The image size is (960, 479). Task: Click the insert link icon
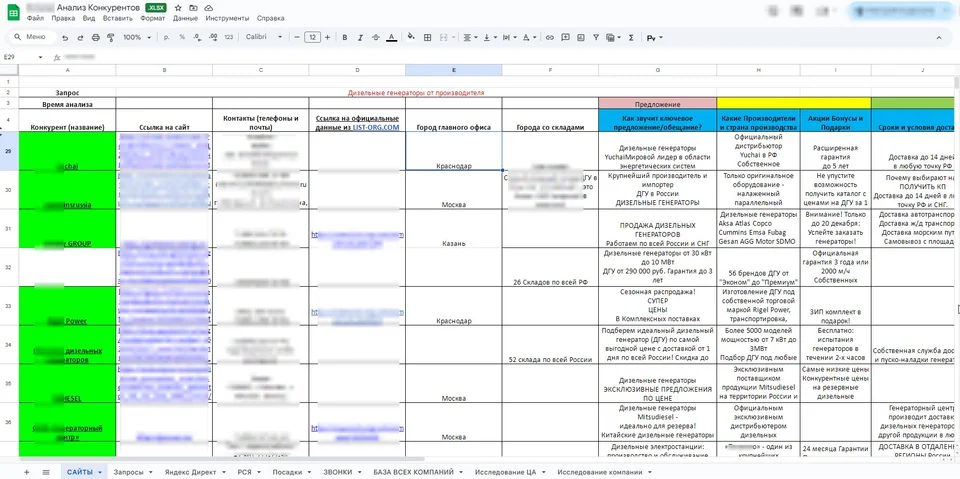click(550, 37)
